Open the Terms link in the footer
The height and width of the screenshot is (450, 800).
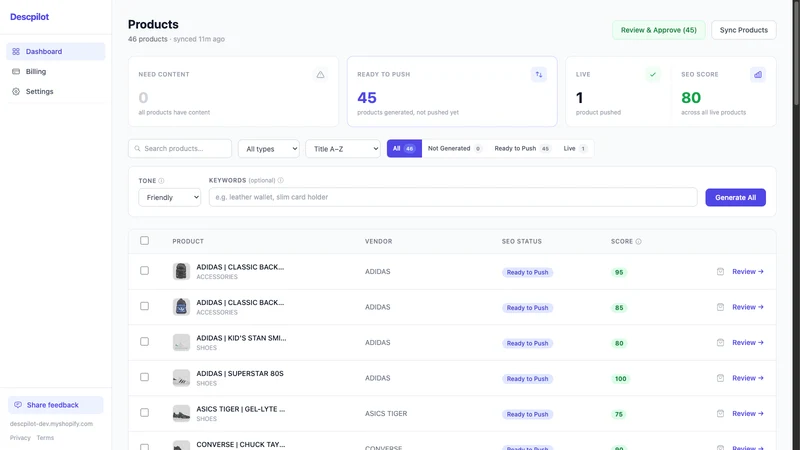[45, 438]
